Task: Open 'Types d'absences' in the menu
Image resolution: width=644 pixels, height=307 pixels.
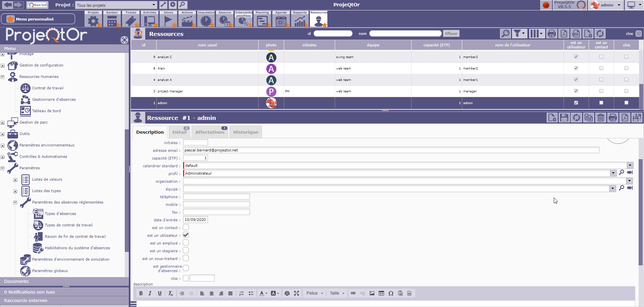Action: [60, 214]
